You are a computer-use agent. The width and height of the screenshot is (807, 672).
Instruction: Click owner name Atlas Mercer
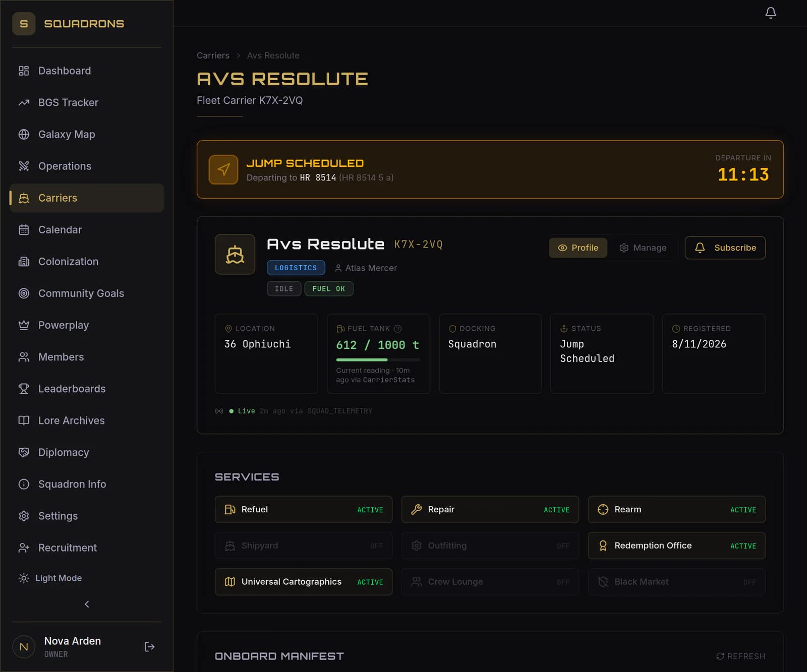coord(371,268)
